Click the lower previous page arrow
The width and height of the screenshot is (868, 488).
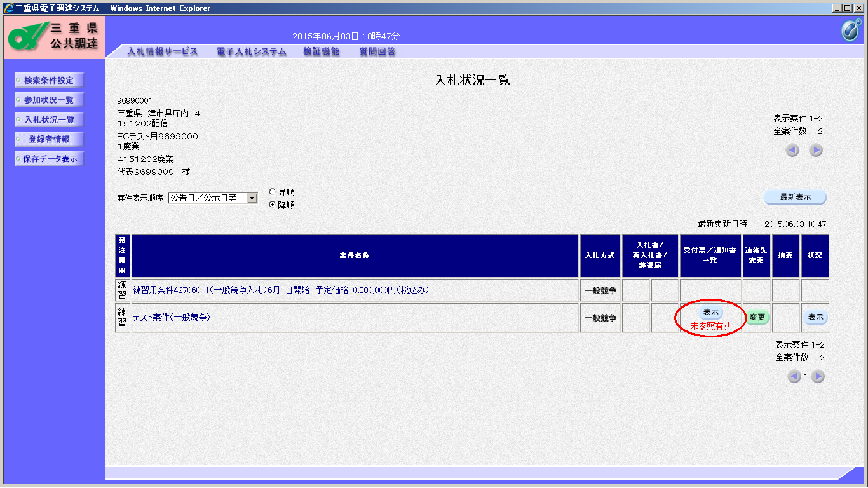794,377
